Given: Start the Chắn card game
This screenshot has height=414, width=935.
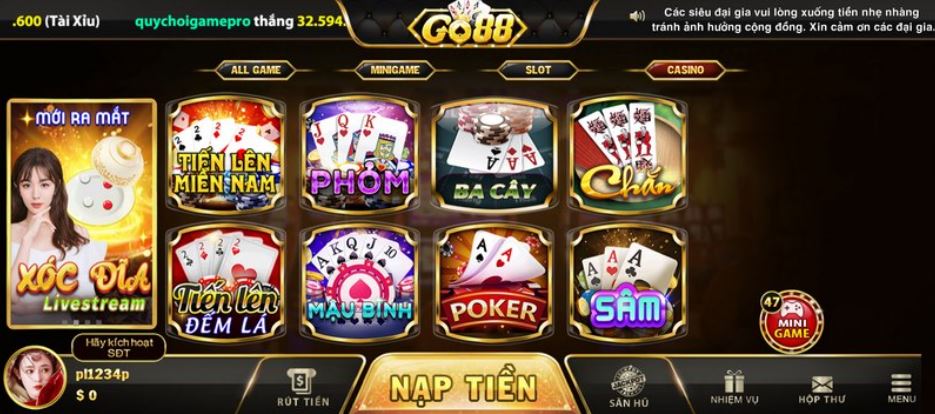Looking at the screenshot, I should click(x=629, y=155).
